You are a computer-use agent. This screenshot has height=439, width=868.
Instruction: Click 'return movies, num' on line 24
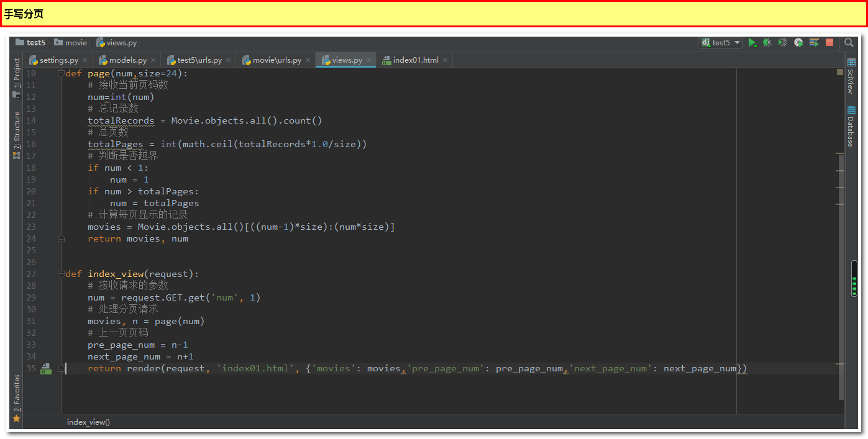[x=138, y=238]
